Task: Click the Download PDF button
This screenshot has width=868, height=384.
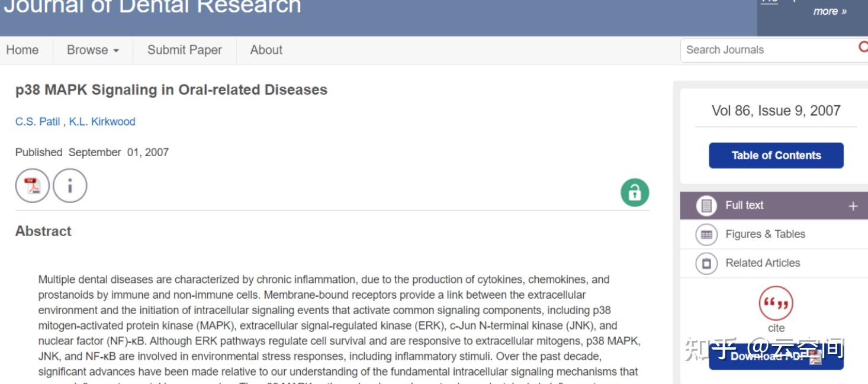Action: [776, 357]
